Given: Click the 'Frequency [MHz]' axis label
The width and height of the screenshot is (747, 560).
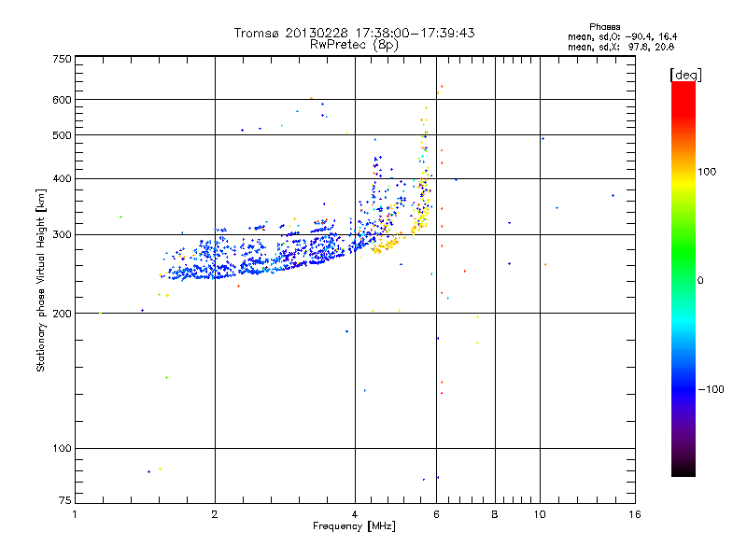Looking at the screenshot, I should (x=354, y=526).
